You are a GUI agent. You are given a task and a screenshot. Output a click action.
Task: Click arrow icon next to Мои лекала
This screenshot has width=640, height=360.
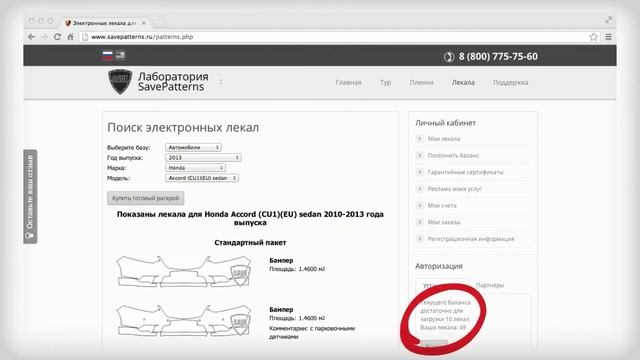click(420, 139)
